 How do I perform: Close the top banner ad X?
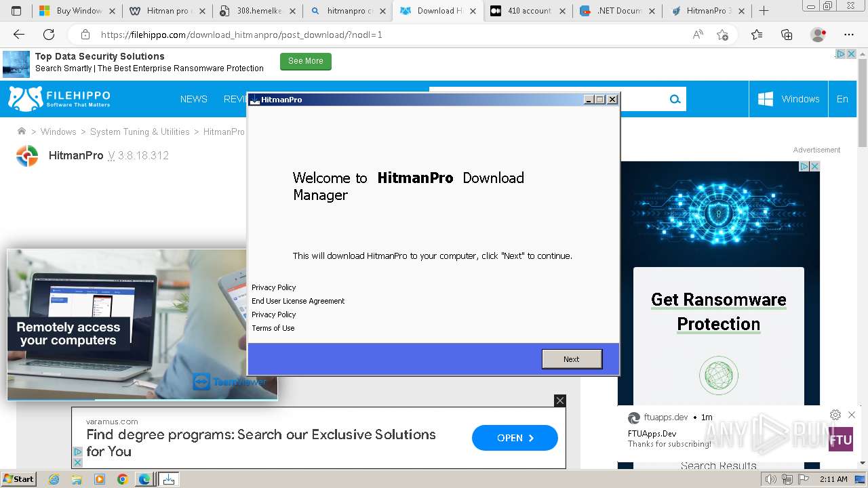(851, 54)
